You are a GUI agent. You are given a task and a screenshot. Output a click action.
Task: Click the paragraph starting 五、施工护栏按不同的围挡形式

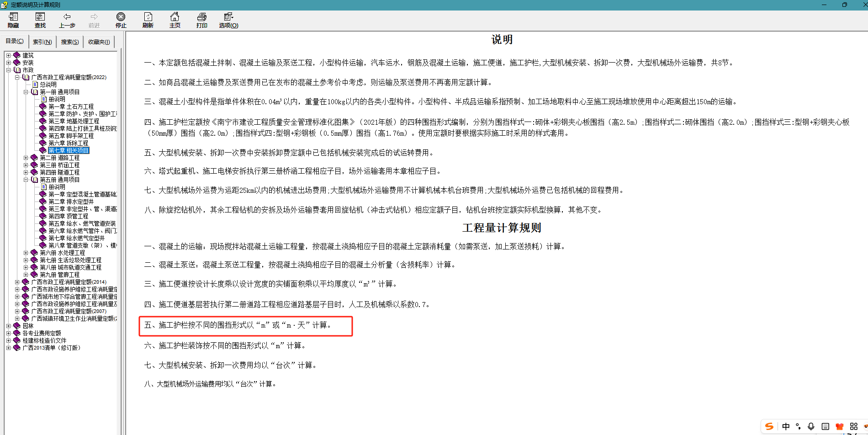[x=238, y=325]
